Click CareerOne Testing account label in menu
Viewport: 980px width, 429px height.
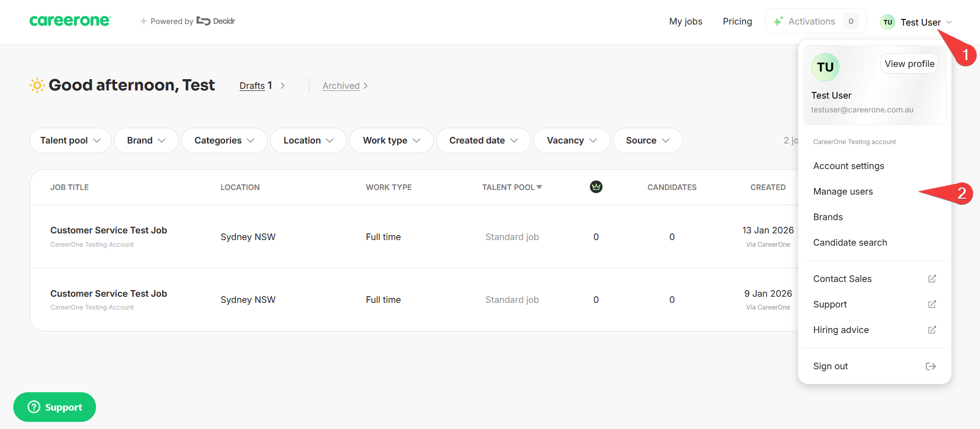point(854,142)
